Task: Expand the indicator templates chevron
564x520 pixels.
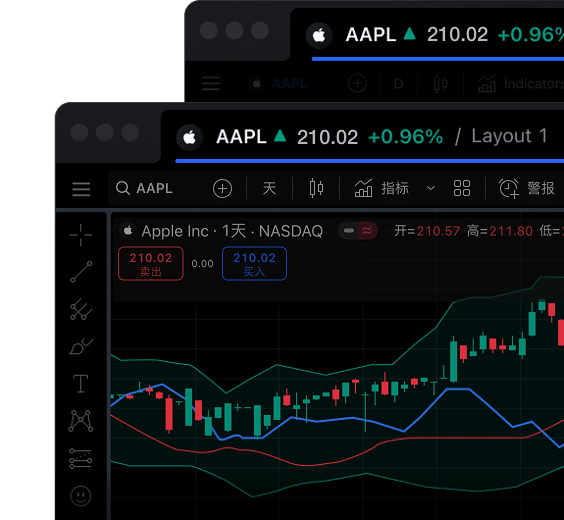Action: tap(431, 188)
